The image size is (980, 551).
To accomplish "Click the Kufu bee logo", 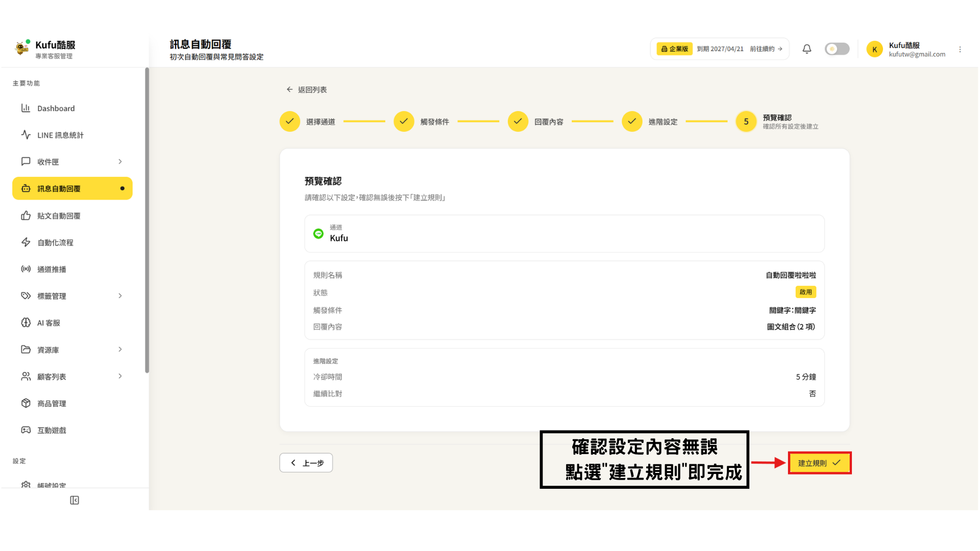I will click(x=22, y=48).
